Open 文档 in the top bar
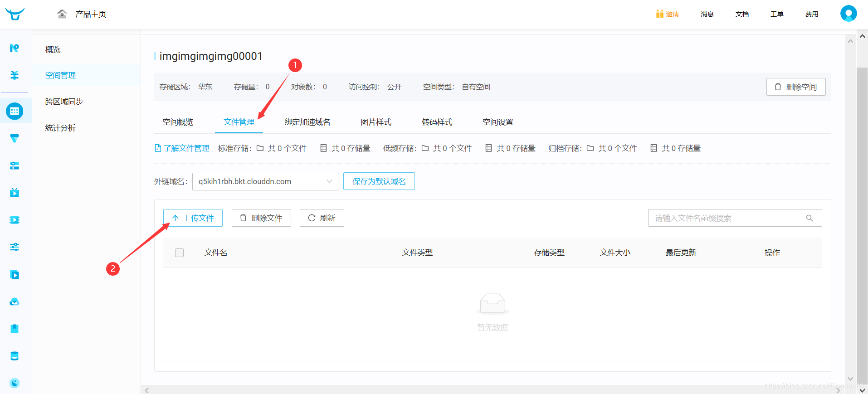The image size is (868, 394). 742,14
